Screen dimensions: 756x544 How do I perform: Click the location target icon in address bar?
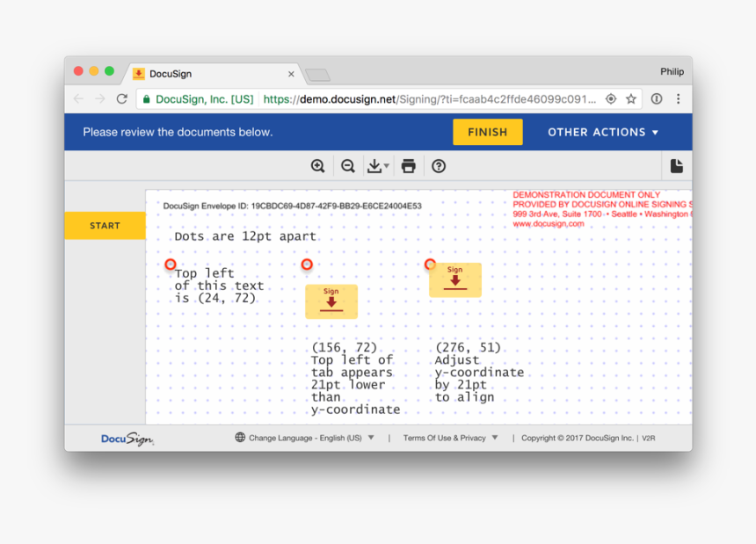(x=611, y=99)
